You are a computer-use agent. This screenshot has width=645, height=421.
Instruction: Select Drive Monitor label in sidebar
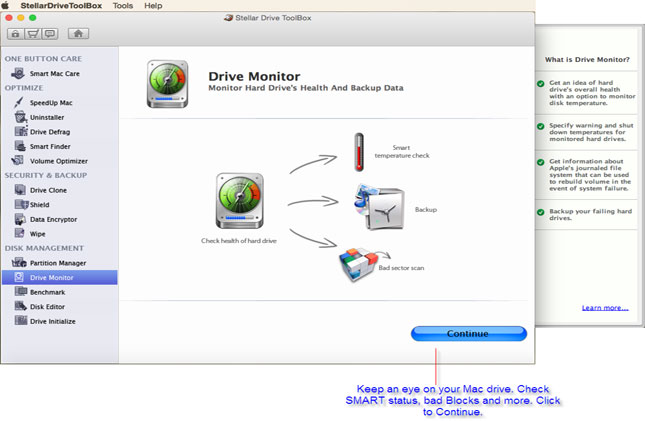coord(52,278)
